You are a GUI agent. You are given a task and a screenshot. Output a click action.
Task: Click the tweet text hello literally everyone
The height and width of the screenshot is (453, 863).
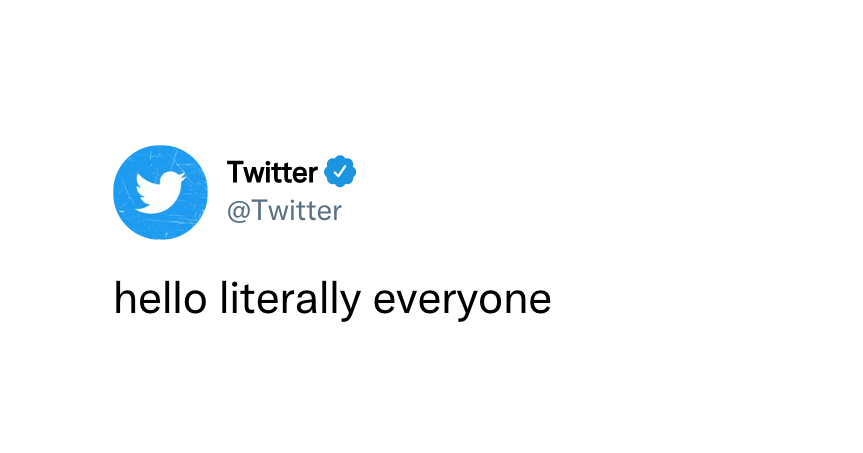point(332,299)
